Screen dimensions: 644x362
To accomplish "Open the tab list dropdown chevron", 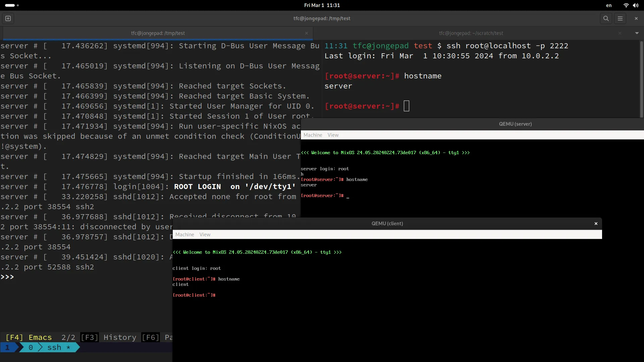I will click(637, 33).
